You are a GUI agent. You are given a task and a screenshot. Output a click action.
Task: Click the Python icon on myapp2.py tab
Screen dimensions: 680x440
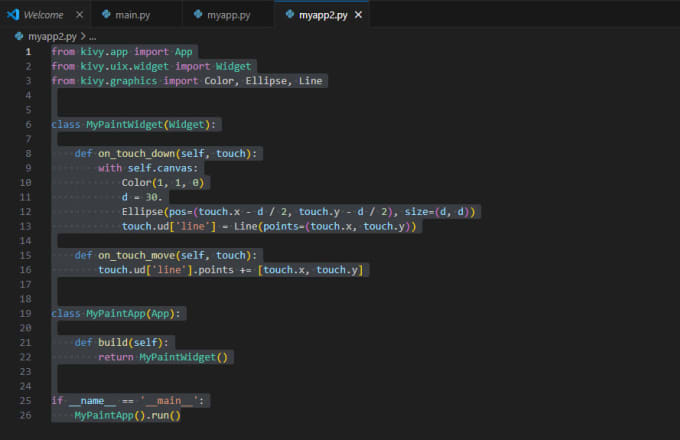pyautogui.click(x=290, y=14)
